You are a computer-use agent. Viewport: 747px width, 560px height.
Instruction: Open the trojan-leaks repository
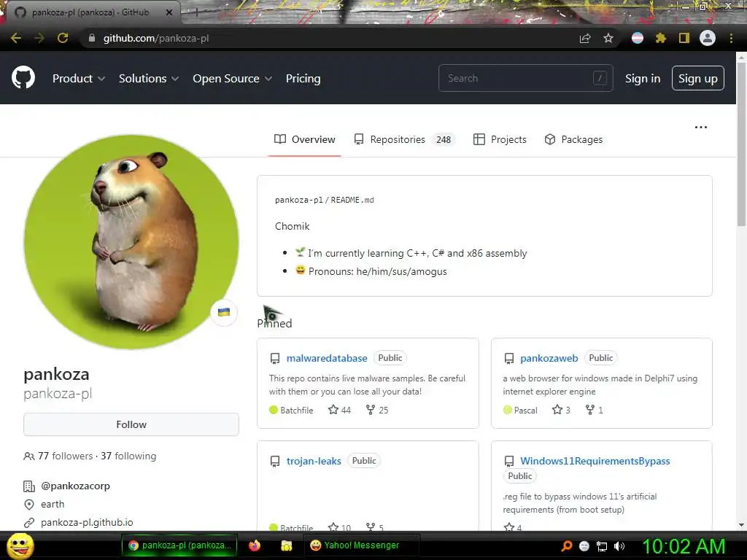[314, 461]
